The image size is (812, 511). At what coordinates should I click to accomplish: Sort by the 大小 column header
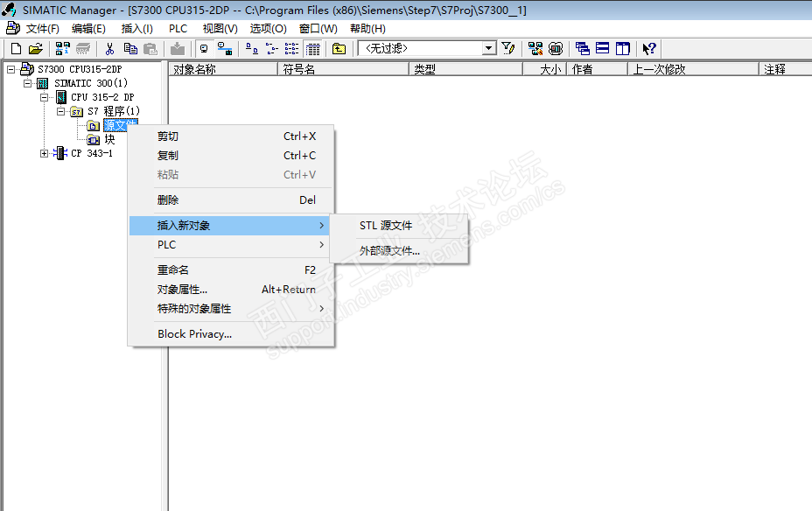tap(545, 69)
